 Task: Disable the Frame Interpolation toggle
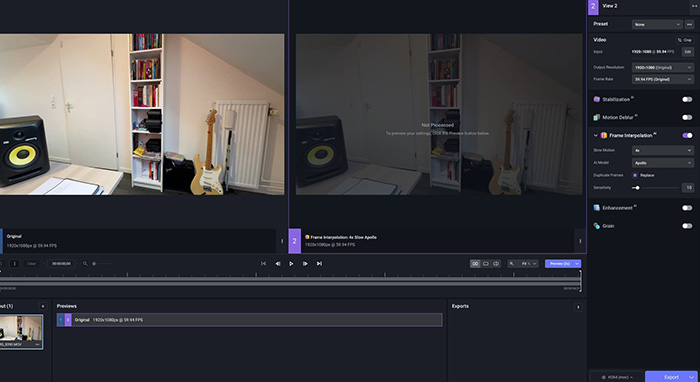[687, 135]
